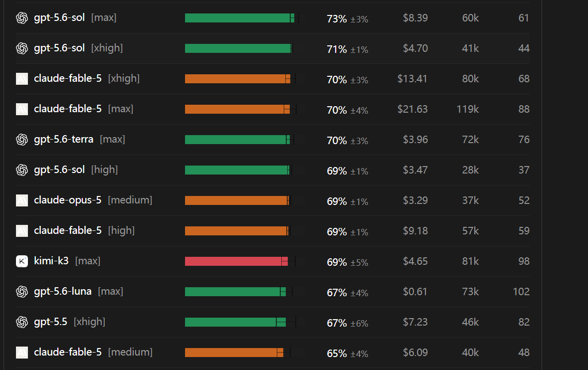Click the OpenAI logo beside gpt-5.6-terra [max]

coord(22,140)
